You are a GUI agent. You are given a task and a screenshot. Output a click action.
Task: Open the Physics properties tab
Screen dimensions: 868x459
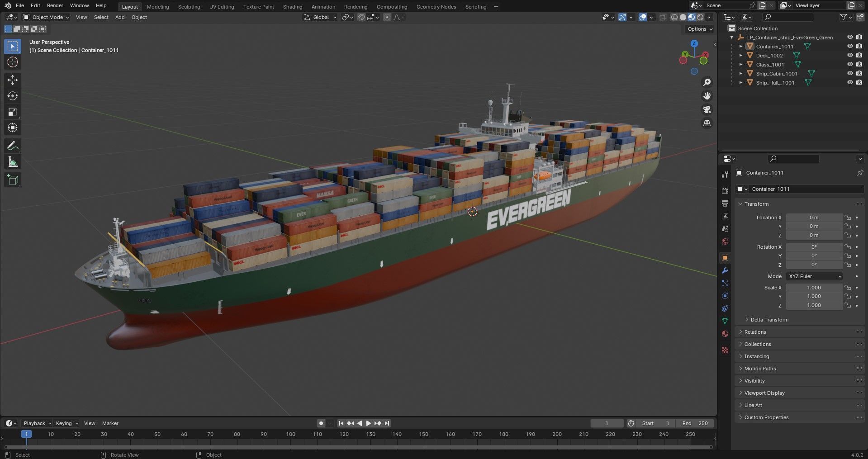[725, 296]
